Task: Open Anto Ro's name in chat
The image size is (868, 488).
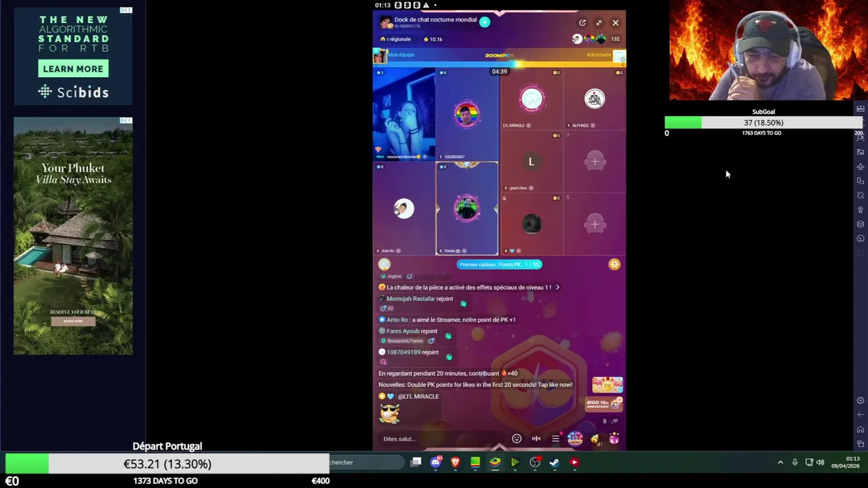Action: tap(397, 320)
